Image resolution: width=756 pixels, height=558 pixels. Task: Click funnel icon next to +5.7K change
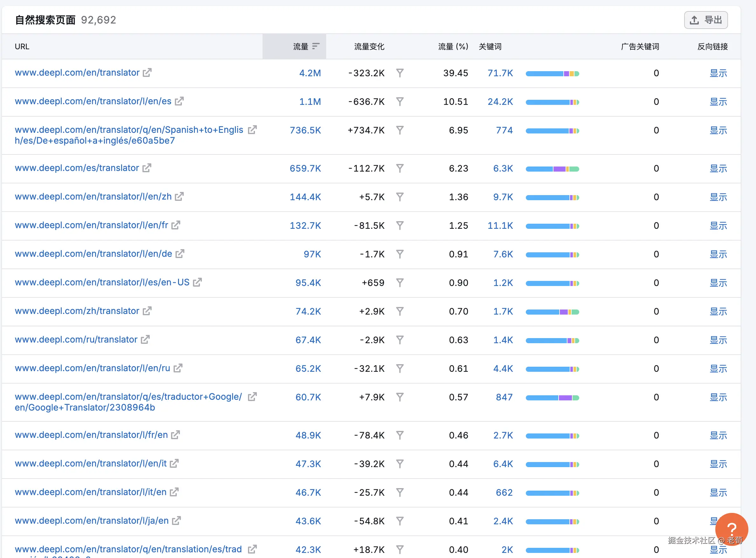pos(400,197)
